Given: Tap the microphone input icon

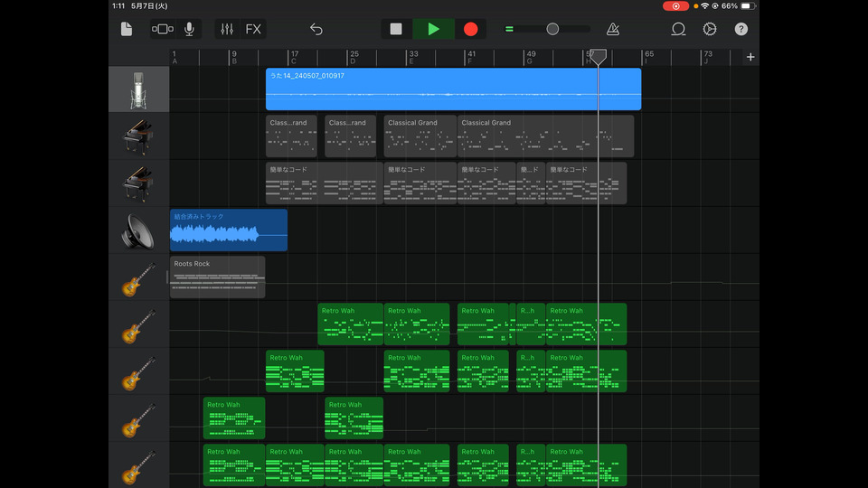Looking at the screenshot, I should point(189,29).
